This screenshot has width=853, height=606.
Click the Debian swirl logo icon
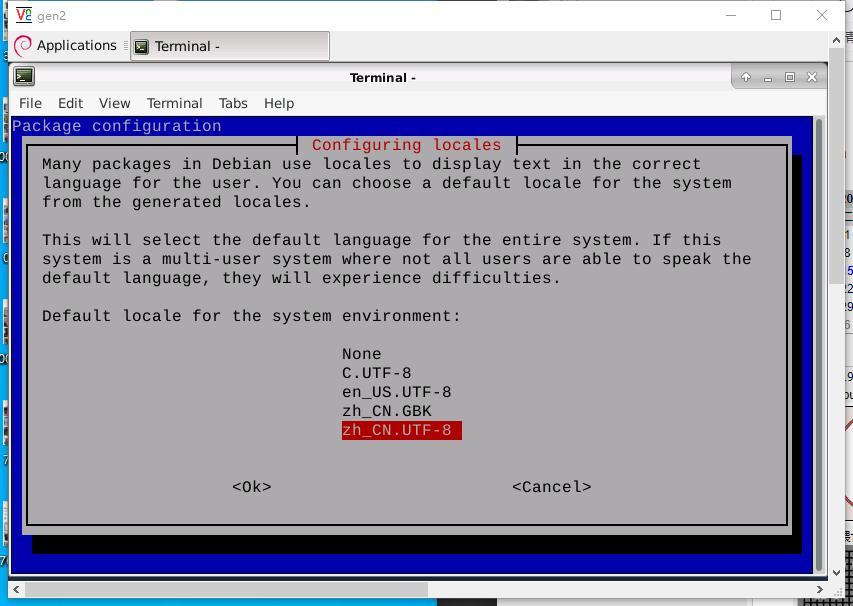[22, 46]
